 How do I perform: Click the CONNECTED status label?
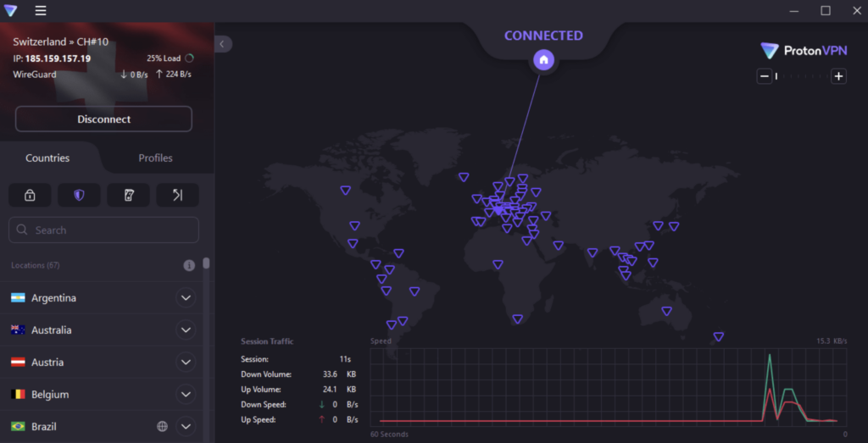coord(543,36)
